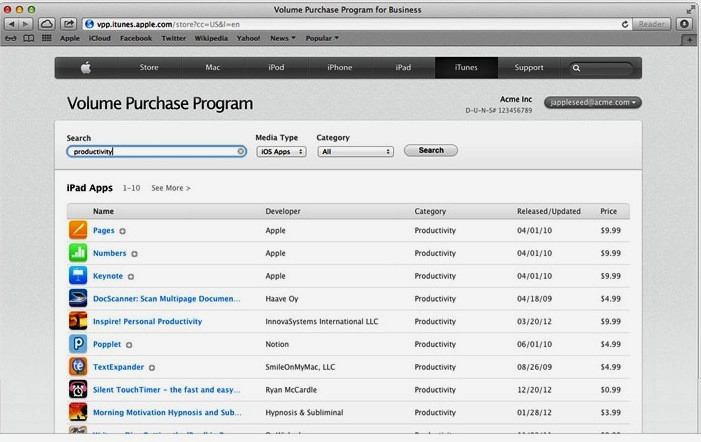701x442 pixels.
Task: Click the Popplet app icon
Action: point(78,344)
